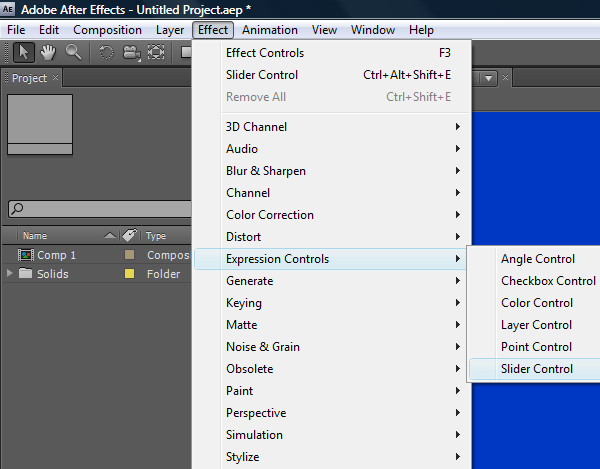Click the yellow label swatch for Solids
The height and width of the screenshot is (469, 600).
pos(129,274)
